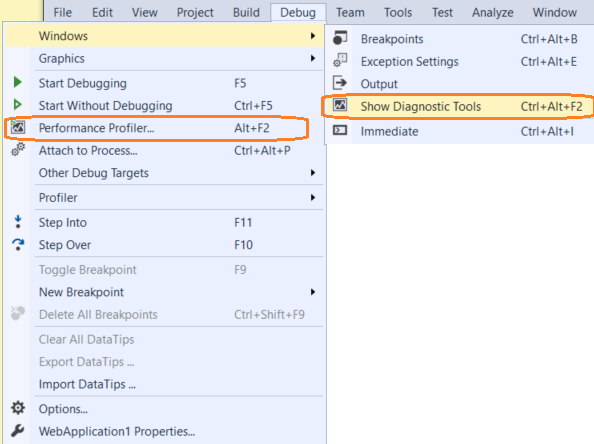Click the green Start Debugging play icon
This screenshot has height=444, width=594.
(x=17, y=82)
